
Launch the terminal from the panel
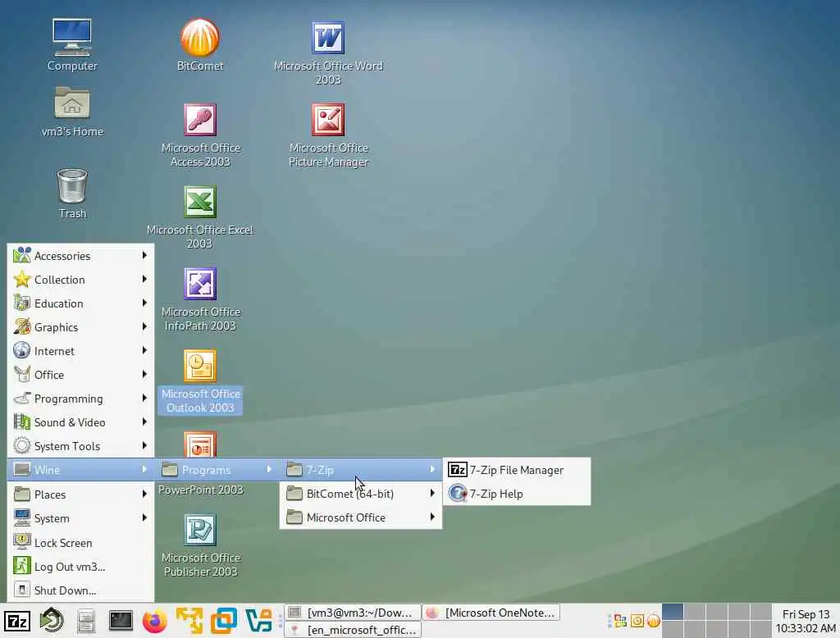(121, 620)
